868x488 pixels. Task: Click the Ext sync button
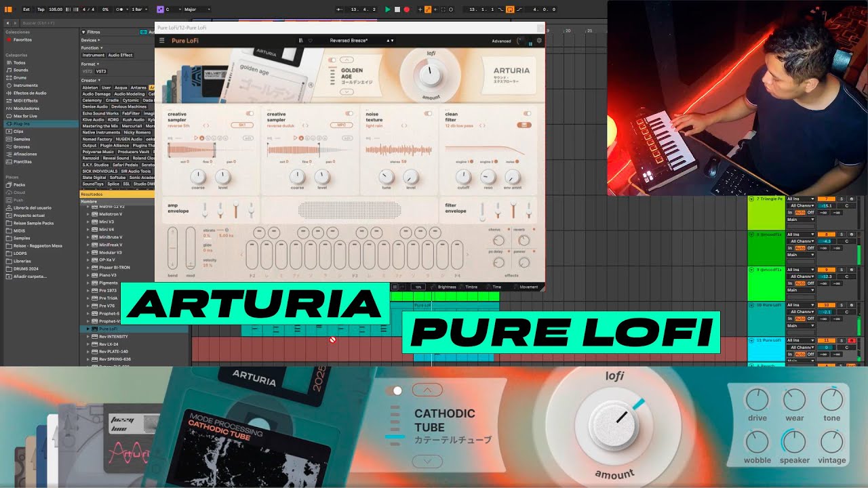coord(26,9)
